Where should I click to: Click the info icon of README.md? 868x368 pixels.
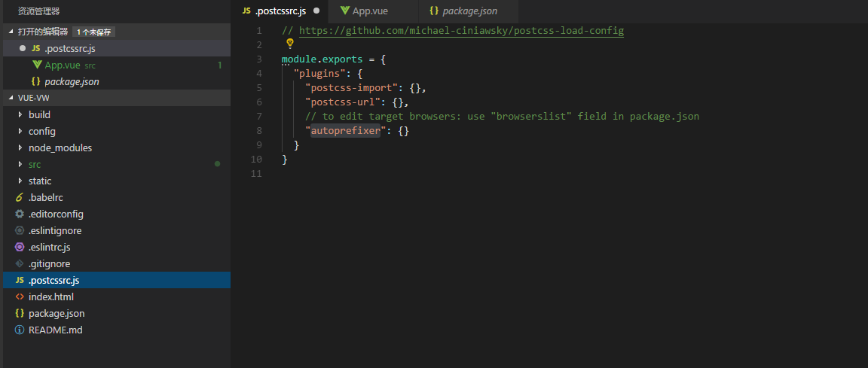(x=20, y=330)
